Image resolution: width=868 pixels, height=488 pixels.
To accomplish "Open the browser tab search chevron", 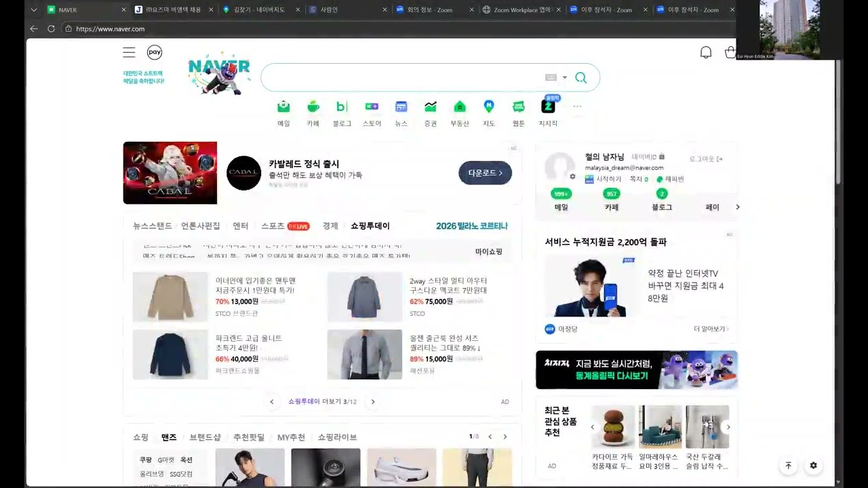I will click(34, 10).
